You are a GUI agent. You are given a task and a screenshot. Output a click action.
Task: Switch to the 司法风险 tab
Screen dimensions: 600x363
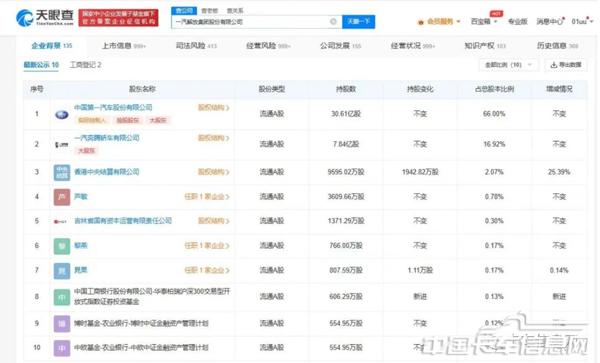[x=196, y=46]
